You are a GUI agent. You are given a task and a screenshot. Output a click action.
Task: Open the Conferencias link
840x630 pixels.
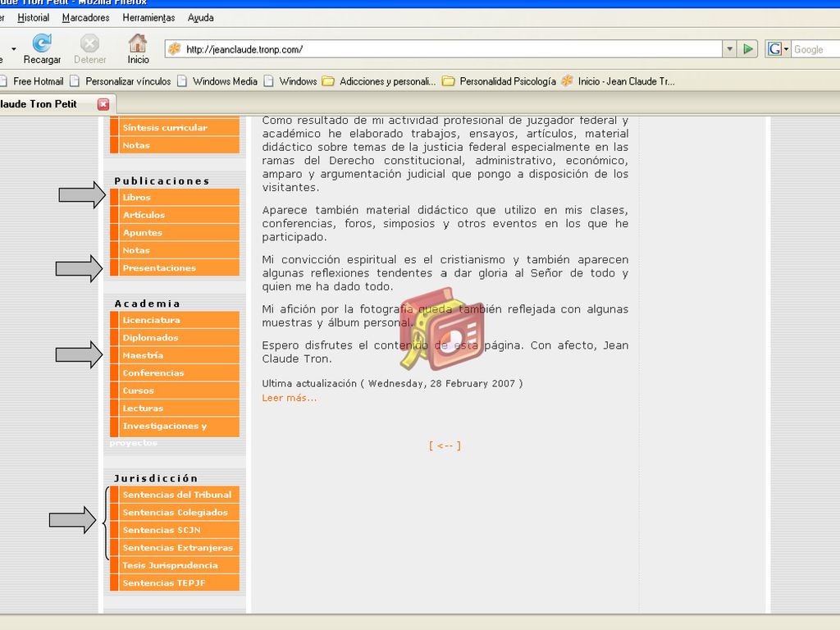click(175, 373)
